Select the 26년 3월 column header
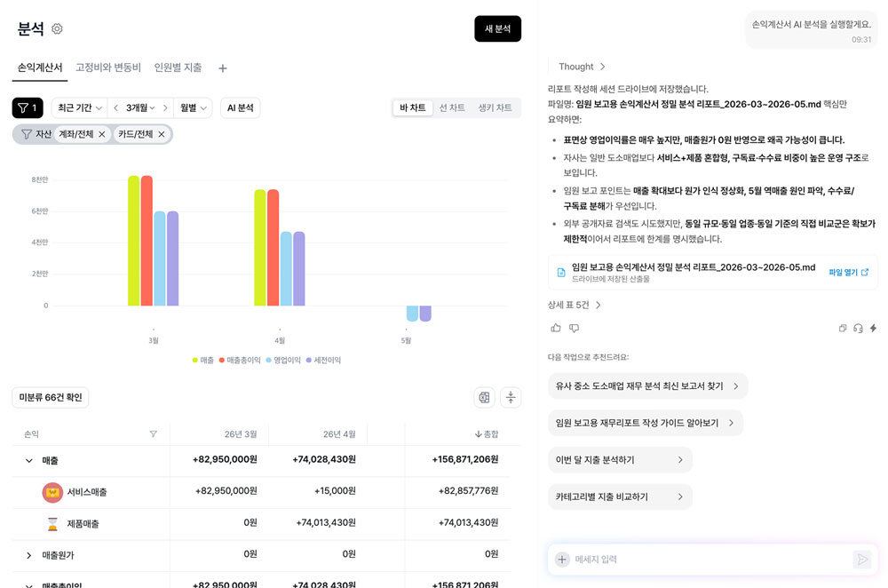This screenshot has height=588, width=888. [240, 434]
